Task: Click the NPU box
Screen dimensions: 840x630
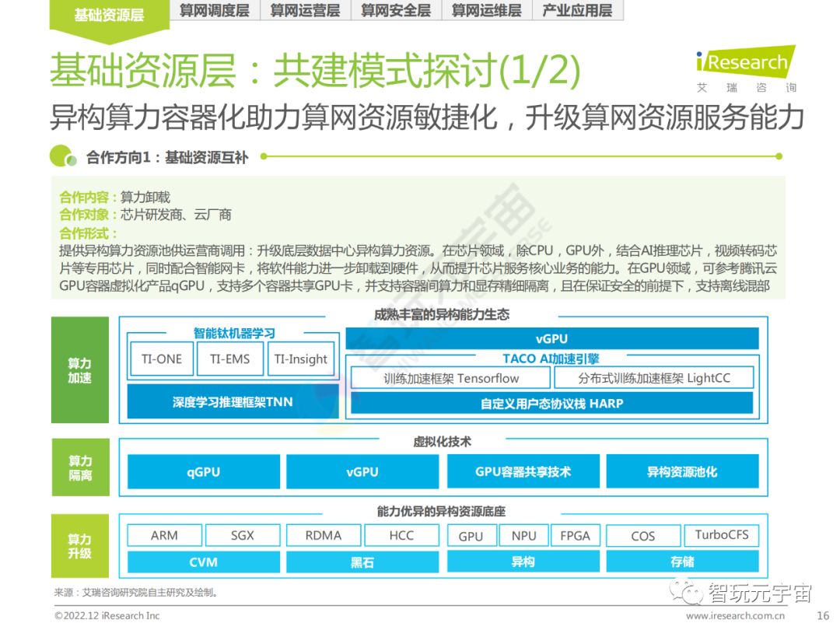Action: click(x=524, y=536)
